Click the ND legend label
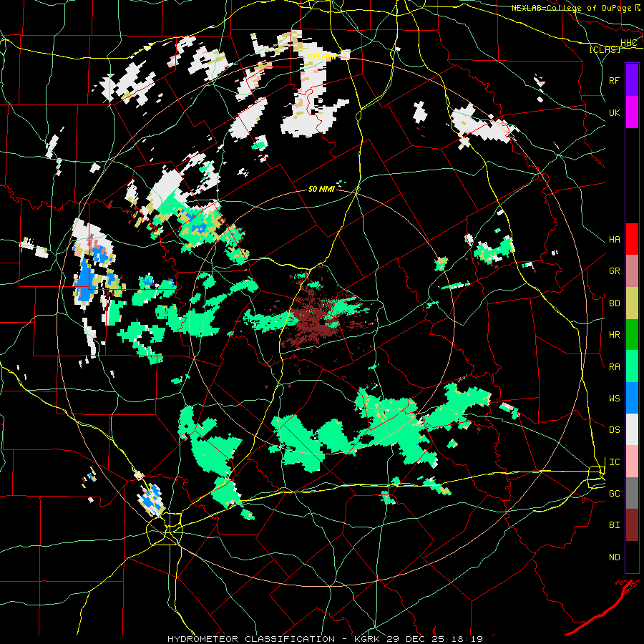 [615, 557]
